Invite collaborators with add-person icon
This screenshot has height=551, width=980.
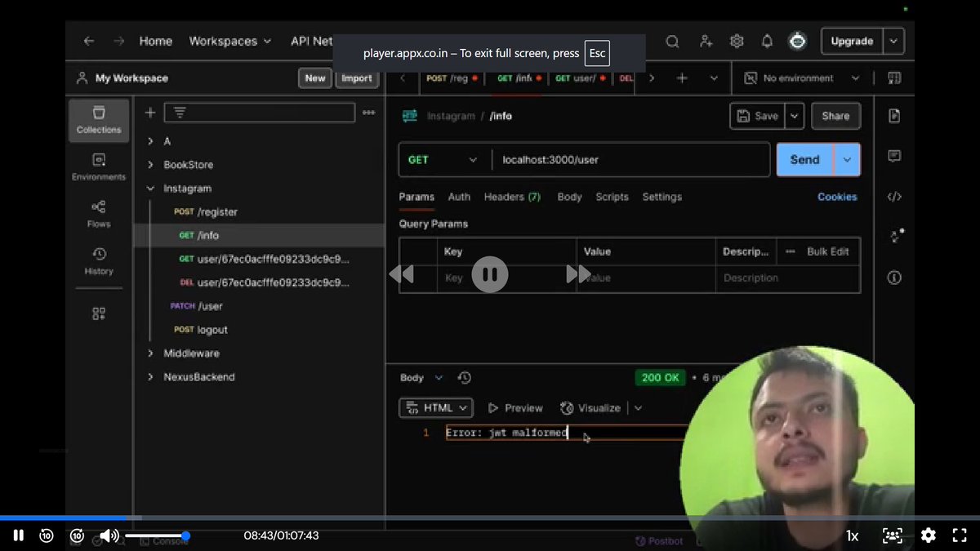(x=705, y=42)
